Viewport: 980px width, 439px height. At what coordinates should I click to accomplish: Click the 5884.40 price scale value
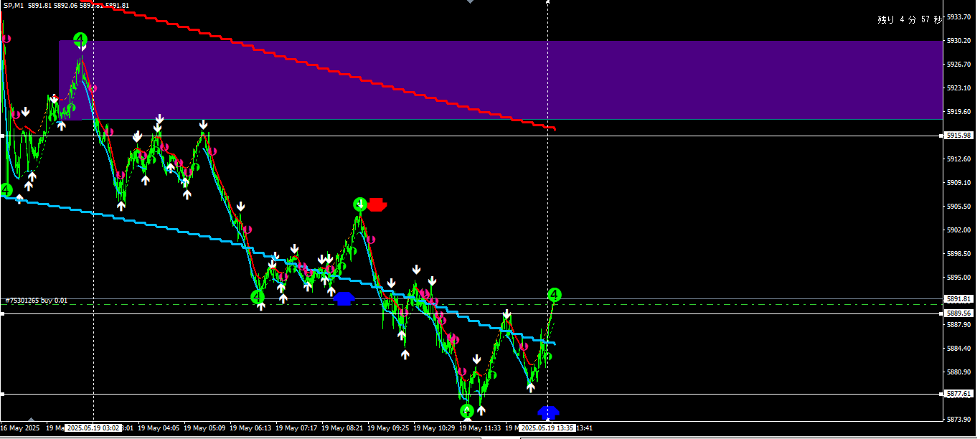pyautogui.click(x=960, y=349)
